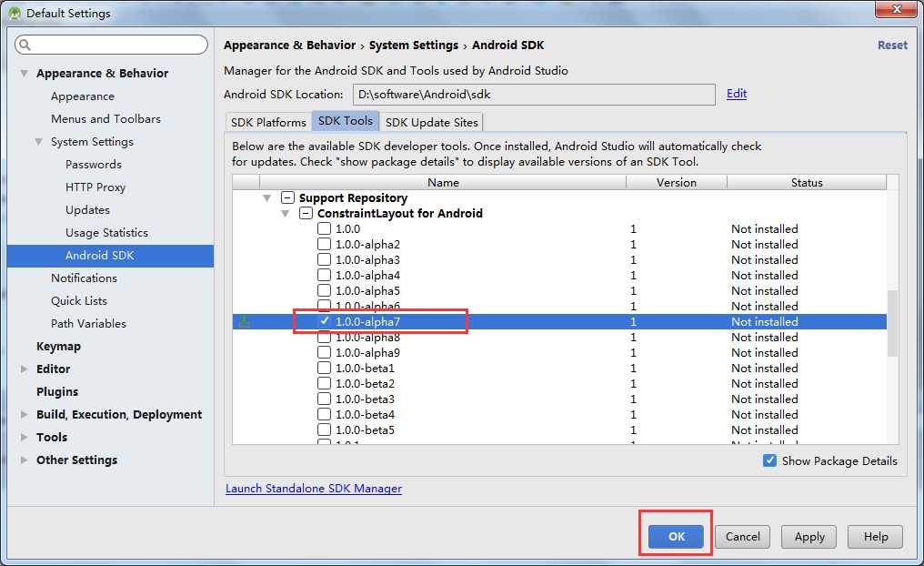Check the 1.0.0-alpha5 package checkbox
The image size is (924, 566).
pos(324,290)
